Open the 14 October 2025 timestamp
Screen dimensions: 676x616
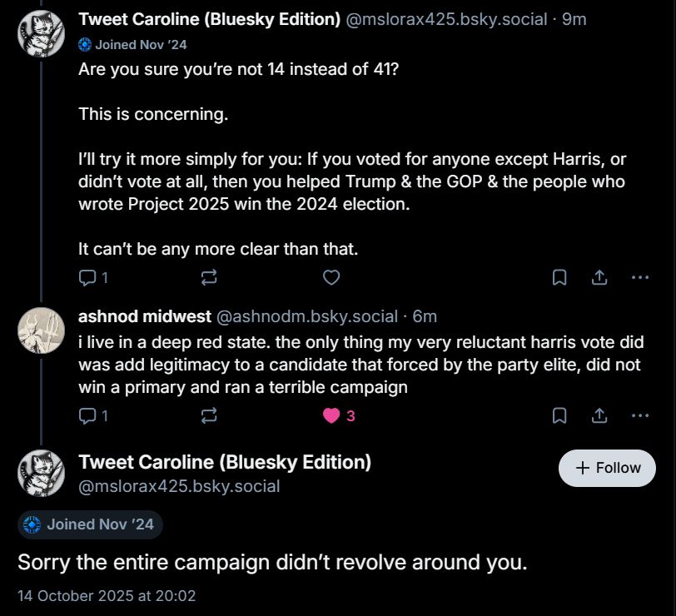pyautogui.click(x=107, y=596)
